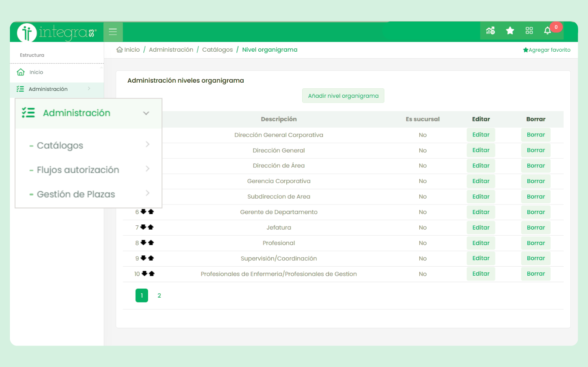Go to pagination page 2
Image resolution: width=588 pixels, height=367 pixels.
tap(159, 295)
